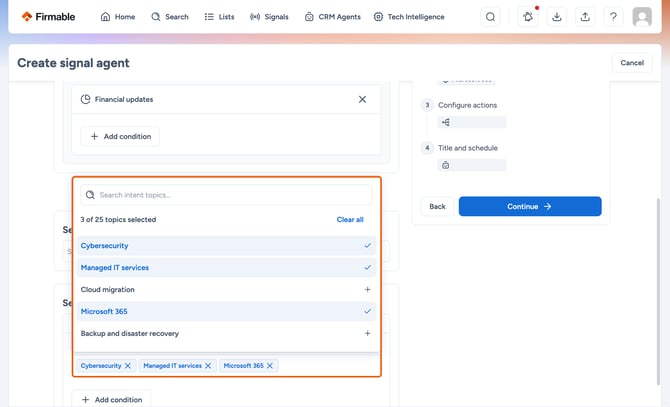670x407 pixels.
Task: Open the Search nav item
Action: (x=170, y=17)
